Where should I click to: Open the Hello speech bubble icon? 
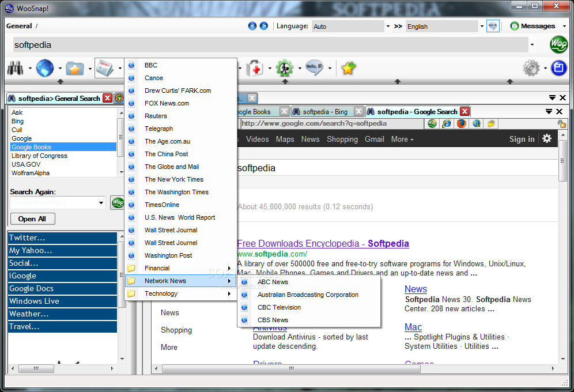point(315,68)
